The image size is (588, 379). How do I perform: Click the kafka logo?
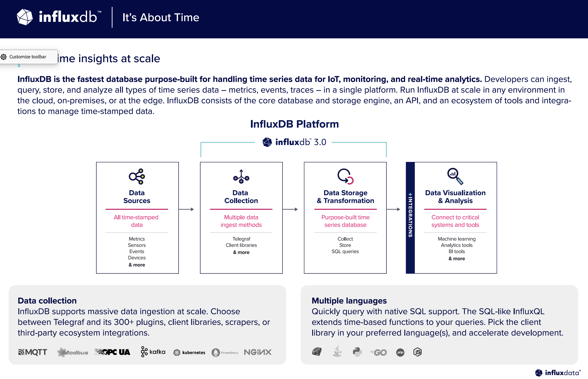[153, 352]
